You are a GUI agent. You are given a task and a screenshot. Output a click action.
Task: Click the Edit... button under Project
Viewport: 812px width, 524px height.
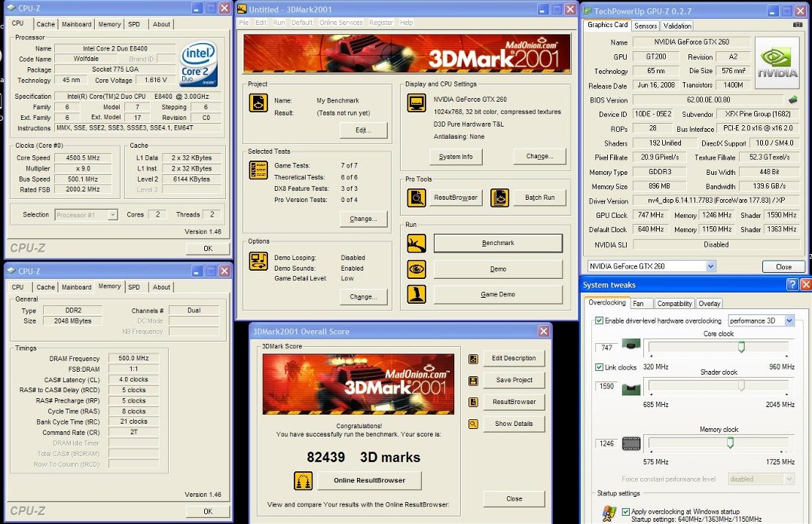(364, 130)
